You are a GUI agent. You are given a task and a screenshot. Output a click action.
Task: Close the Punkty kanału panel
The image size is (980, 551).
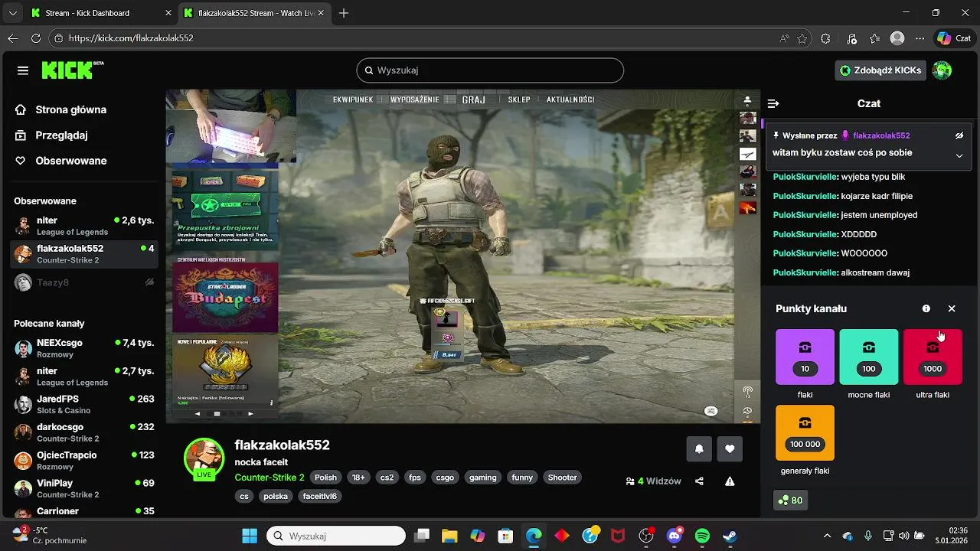(x=952, y=308)
